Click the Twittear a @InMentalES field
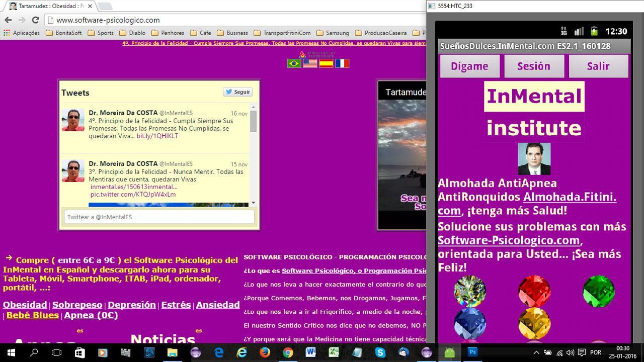This screenshot has width=644, height=362. [159, 217]
